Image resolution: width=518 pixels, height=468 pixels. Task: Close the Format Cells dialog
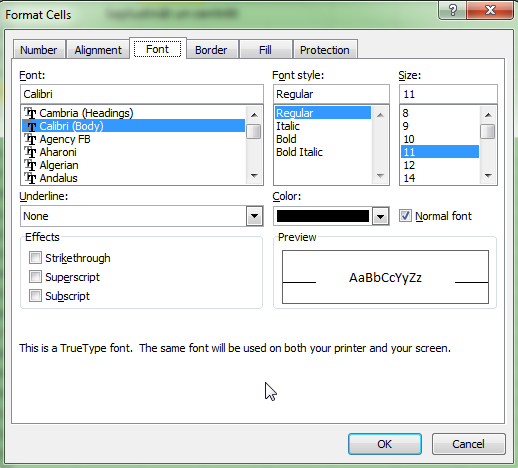point(490,10)
